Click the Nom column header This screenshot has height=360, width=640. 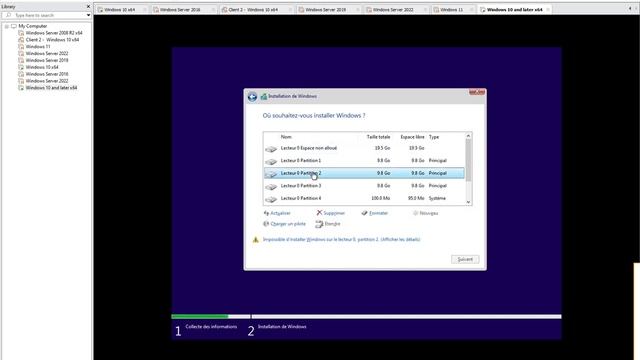(286, 137)
